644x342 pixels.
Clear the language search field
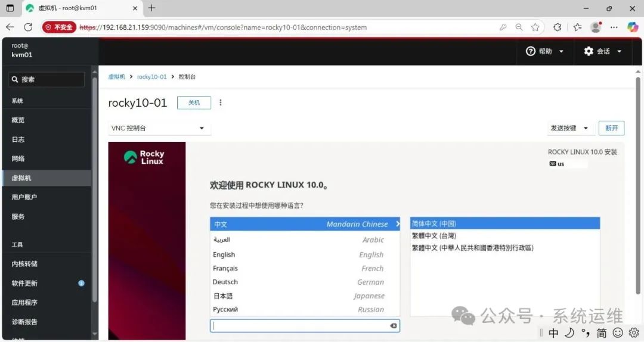393,325
